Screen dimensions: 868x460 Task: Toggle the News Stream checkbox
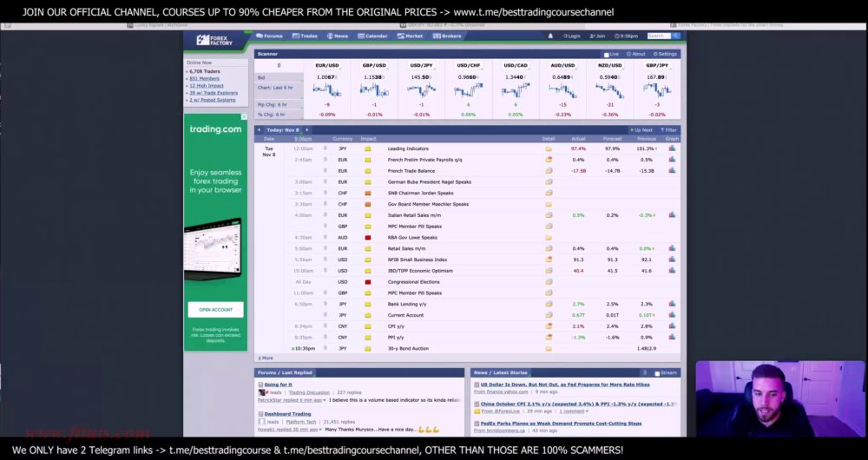[x=657, y=374]
